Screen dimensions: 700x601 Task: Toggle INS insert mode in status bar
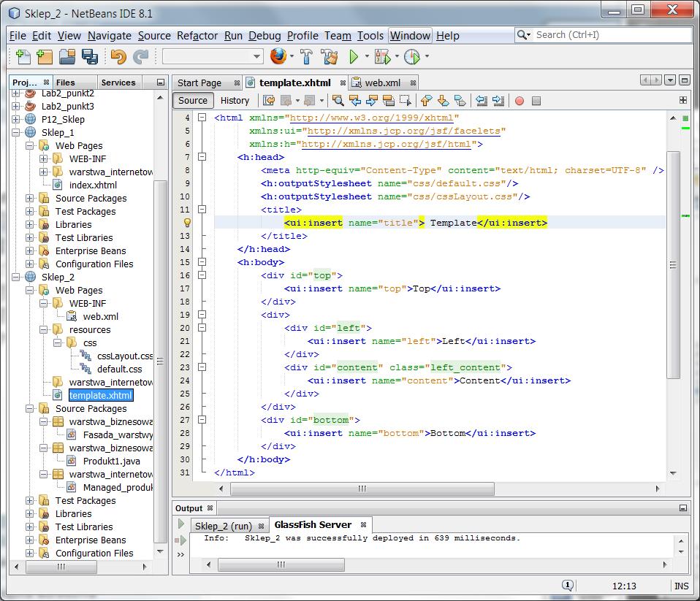coord(681,586)
